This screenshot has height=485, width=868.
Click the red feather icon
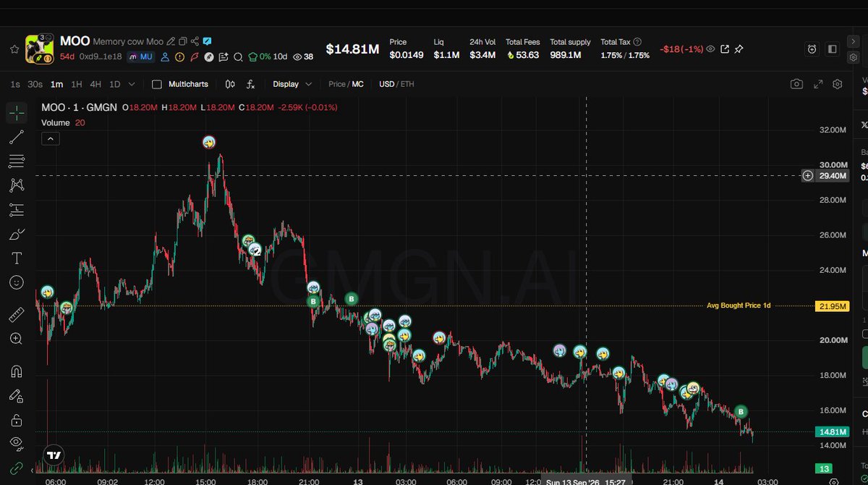point(194,56)
